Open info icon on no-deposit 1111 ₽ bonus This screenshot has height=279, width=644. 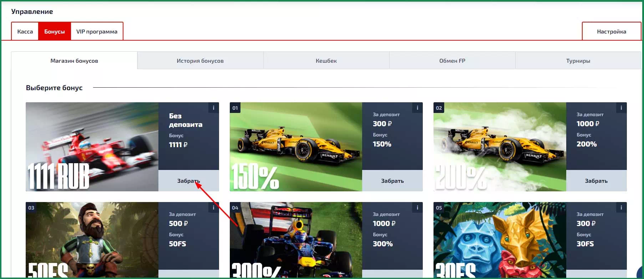tap(213, 108)
